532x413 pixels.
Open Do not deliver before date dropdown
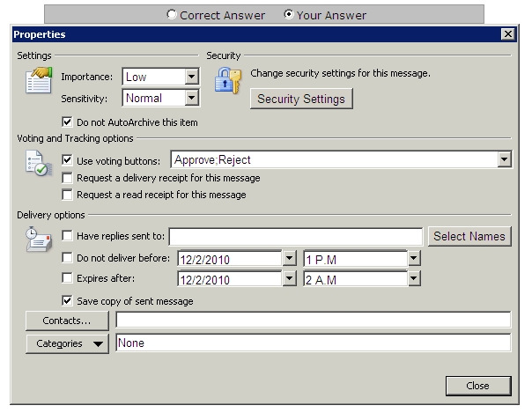click(289, 258)
